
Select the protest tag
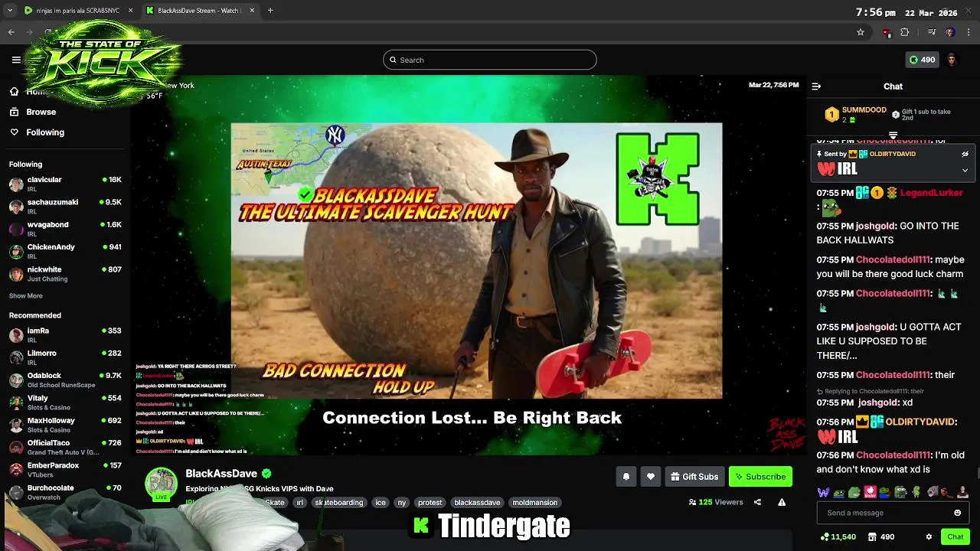coord(430,503)
